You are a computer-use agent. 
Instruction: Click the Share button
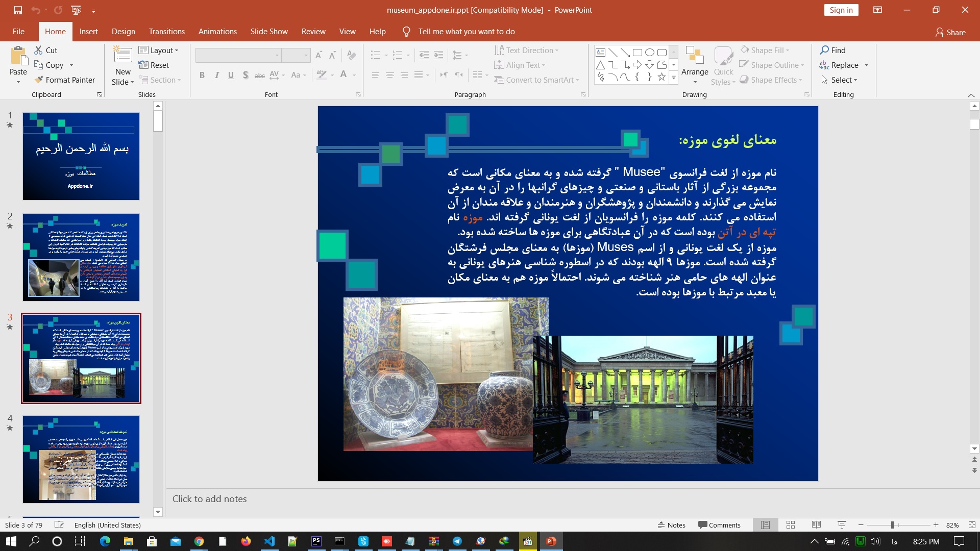coord(950,32)
